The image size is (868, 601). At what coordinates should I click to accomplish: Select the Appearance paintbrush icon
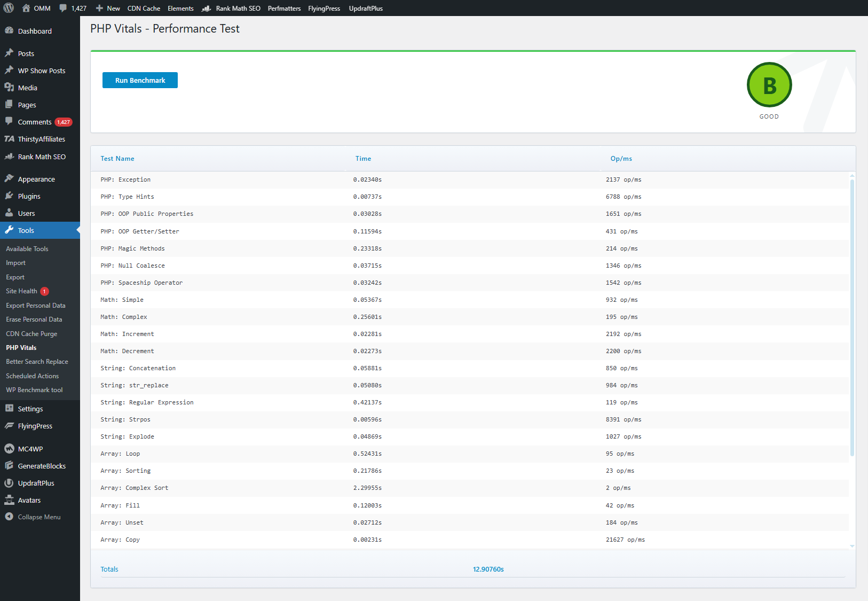pyautogui.click(x=10, y=178)
